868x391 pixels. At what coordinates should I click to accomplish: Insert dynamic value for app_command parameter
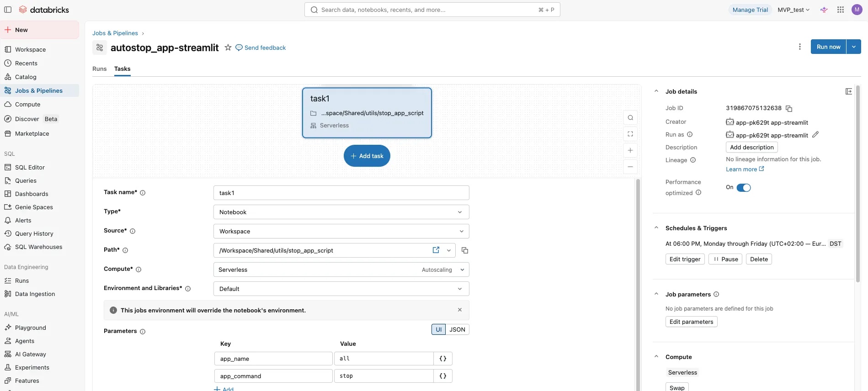[443, 376]
